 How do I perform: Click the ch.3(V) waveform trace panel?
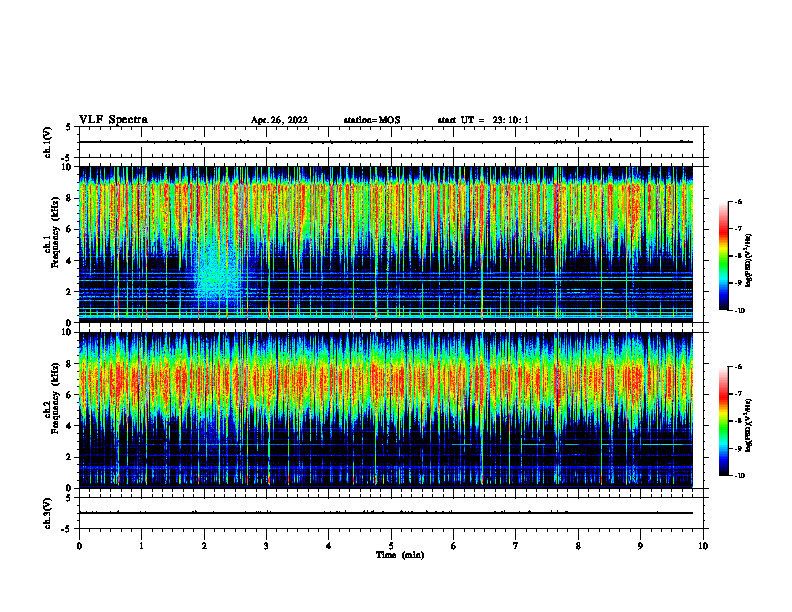coord(391,513)
